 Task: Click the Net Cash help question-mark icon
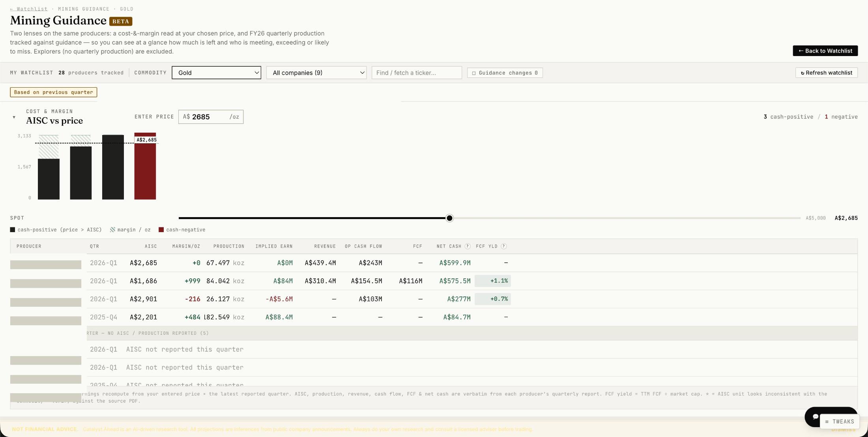click(x=468, y=246)
